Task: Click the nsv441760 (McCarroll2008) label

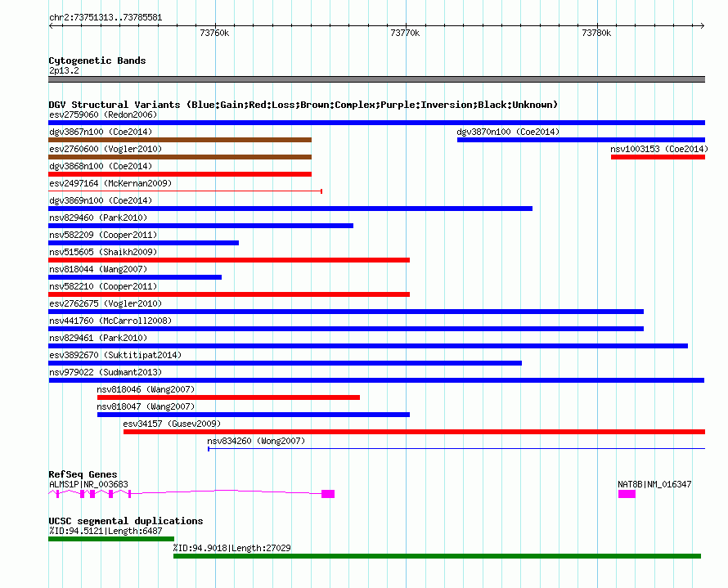Action: [x=110, y=321]
